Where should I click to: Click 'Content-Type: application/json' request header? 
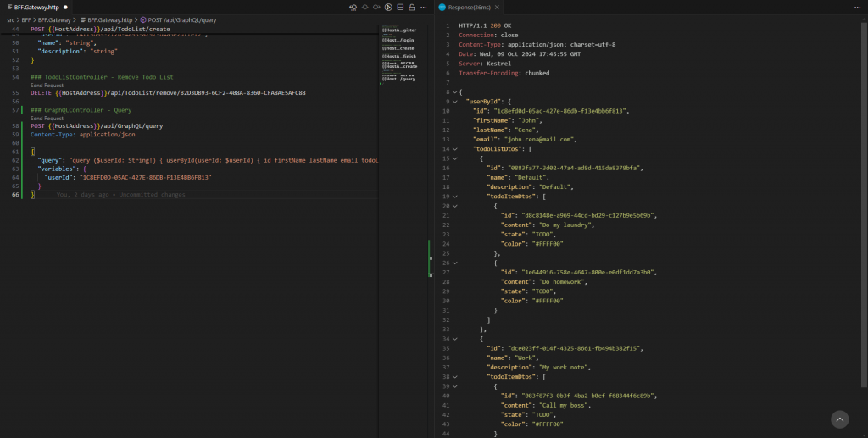[x=82, y=135]
